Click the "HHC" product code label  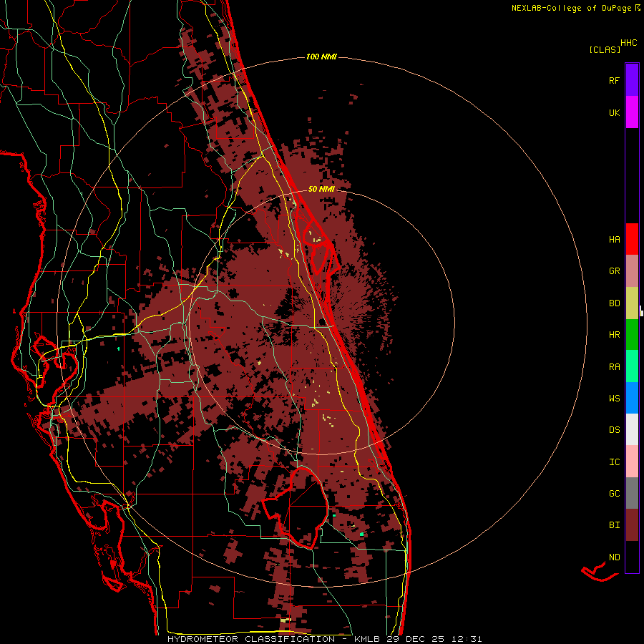[628, 43]
